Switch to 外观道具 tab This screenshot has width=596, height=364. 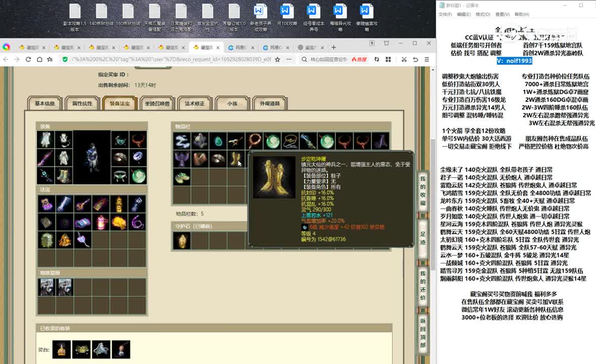(270, 103)
